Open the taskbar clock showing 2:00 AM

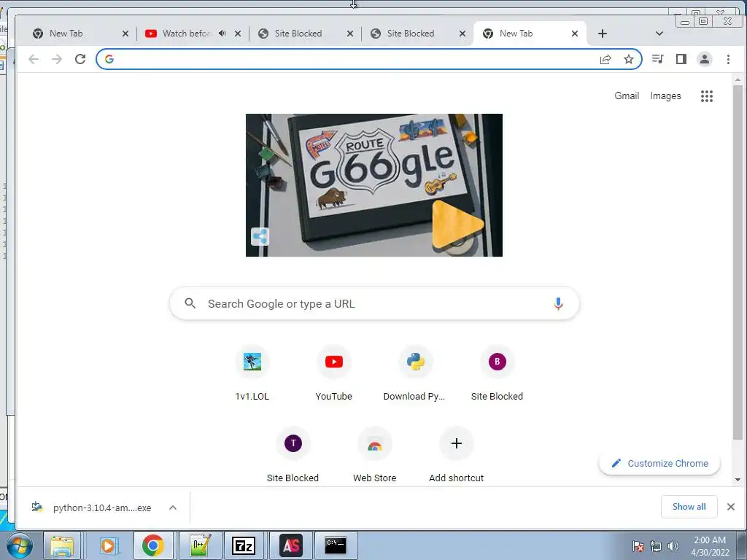(710, 546)
